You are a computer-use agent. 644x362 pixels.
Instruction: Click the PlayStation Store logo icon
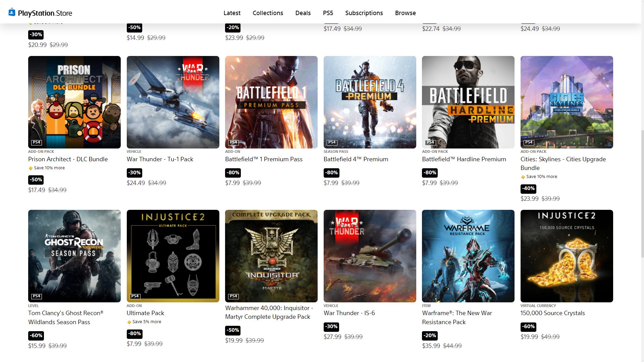12,12
